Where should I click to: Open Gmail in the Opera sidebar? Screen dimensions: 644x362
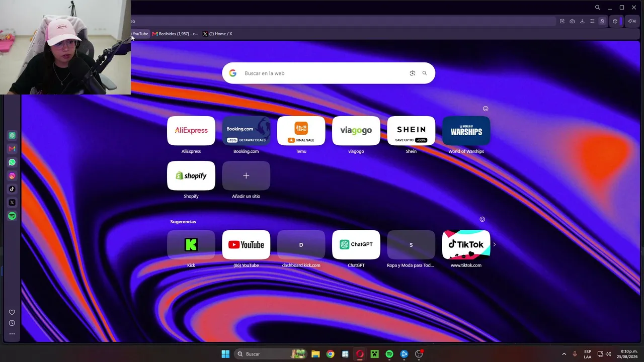[12, 149]
